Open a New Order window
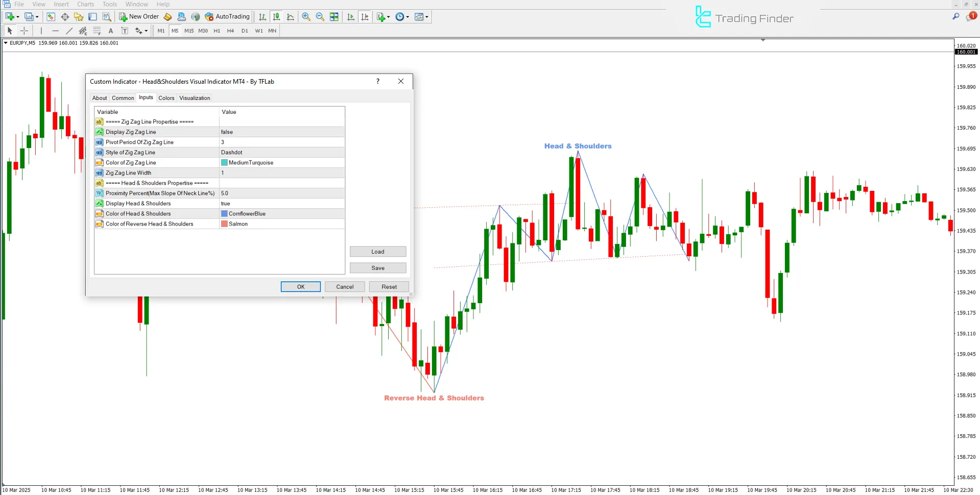This screenshot has width=980, height=495. click(x=138, y=16)
